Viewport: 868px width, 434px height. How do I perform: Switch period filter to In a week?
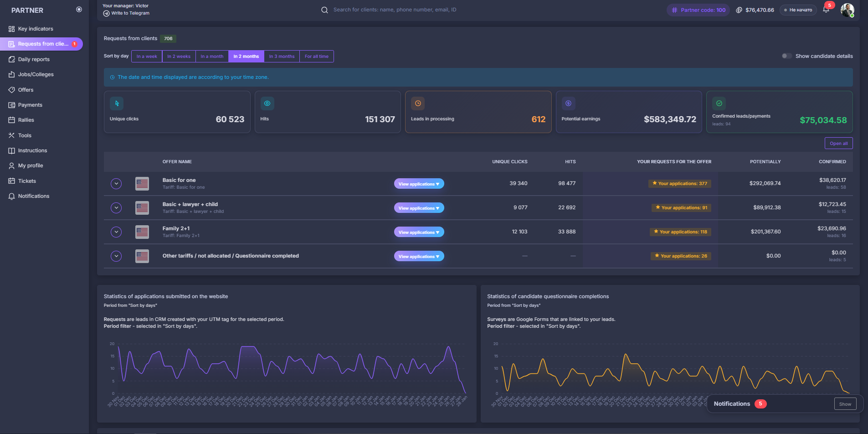point(146,56)
